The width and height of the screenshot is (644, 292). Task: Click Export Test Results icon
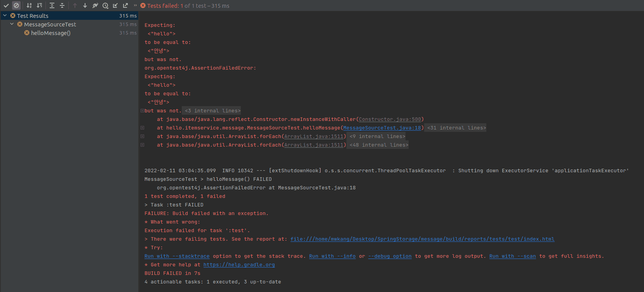point(125,5)
